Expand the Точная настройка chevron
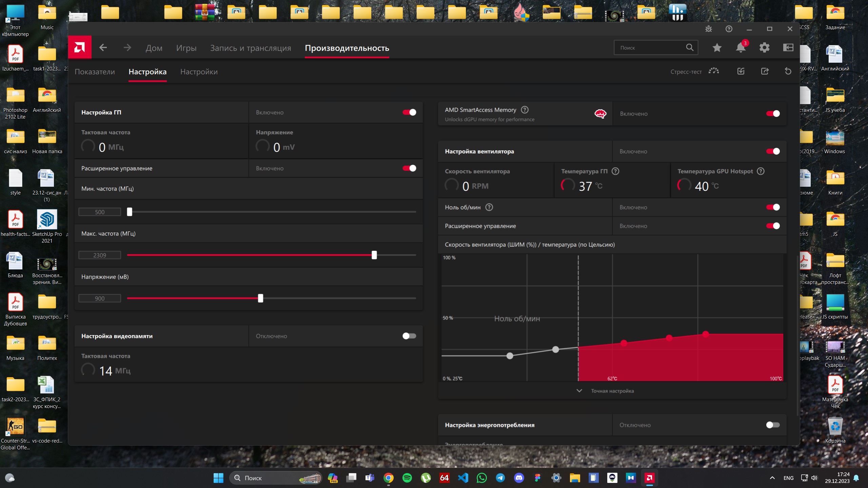The width and height of the screenshot is (868, 488). [x=579, y=391]
